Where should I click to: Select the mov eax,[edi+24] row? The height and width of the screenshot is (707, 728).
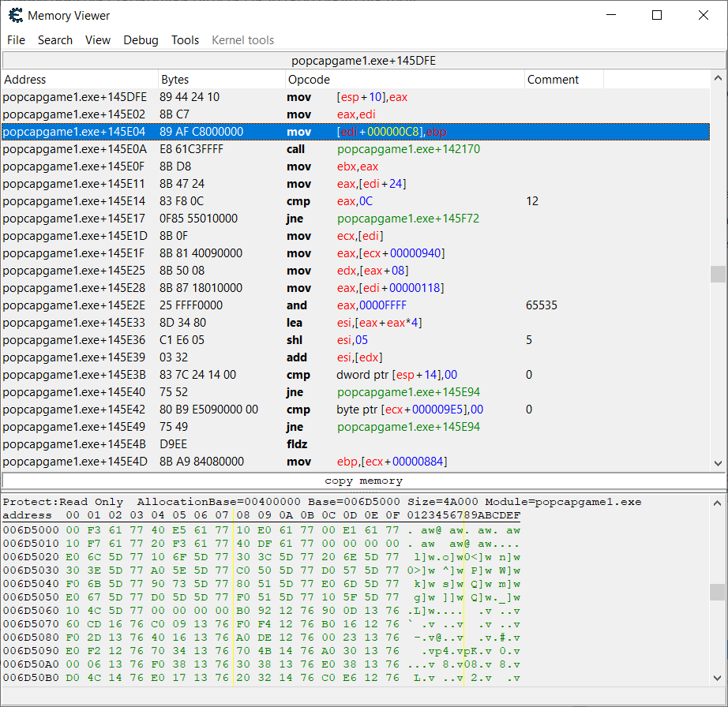point(355,184)
